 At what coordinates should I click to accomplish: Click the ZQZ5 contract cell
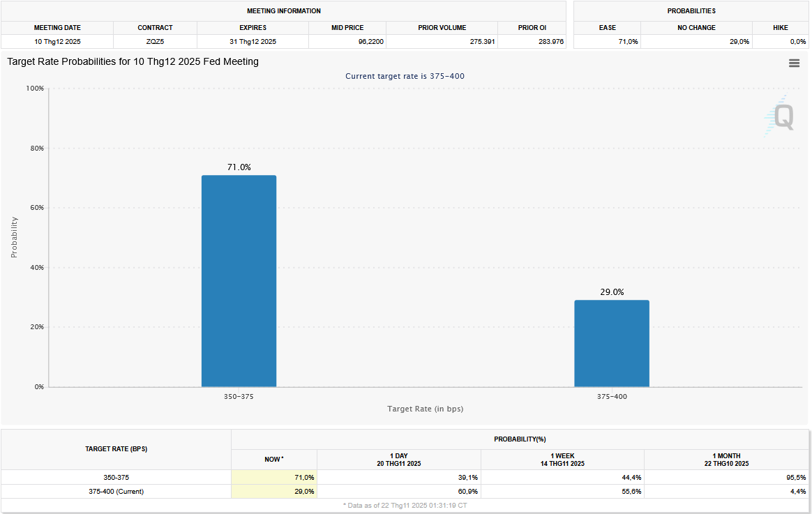pyautogui.click(x=155, y=42)
